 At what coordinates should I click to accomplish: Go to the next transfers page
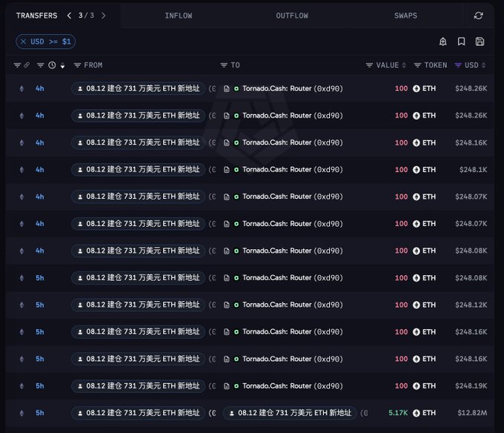[103, 16]
